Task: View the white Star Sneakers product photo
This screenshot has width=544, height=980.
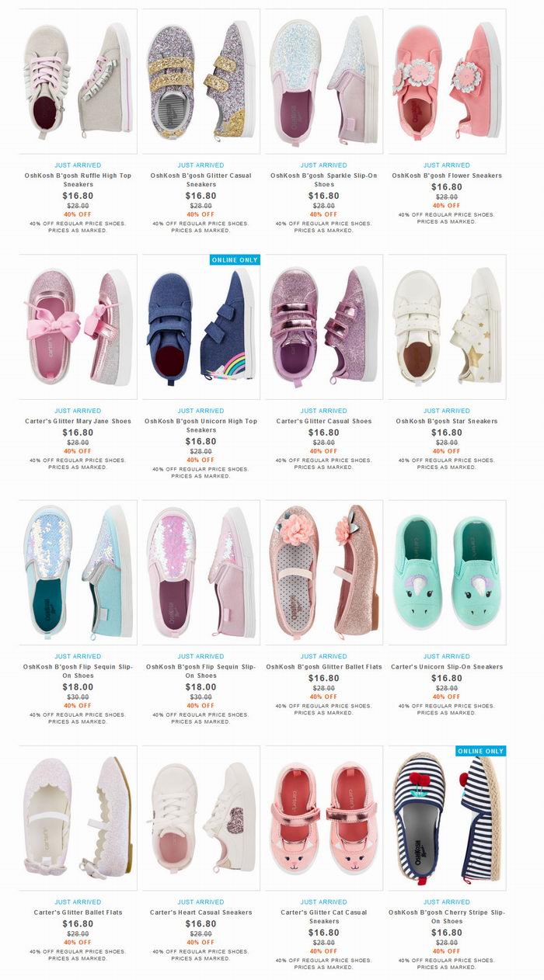Action: click(447, 327)
